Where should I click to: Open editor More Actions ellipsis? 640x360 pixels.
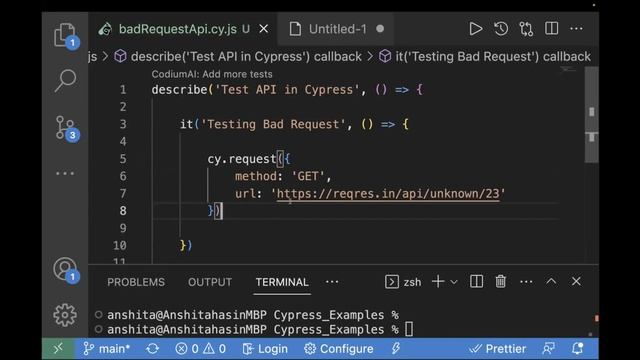tap(576, 29)
